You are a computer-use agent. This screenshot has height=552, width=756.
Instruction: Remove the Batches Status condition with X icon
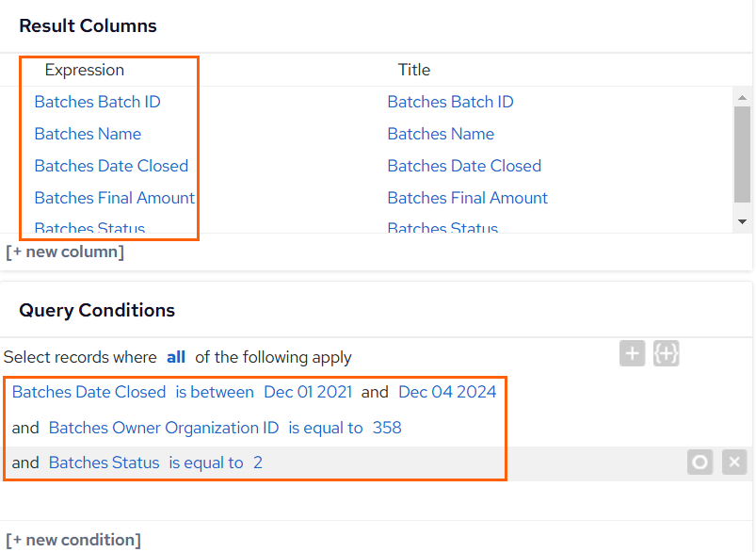[x=734, y=463]
